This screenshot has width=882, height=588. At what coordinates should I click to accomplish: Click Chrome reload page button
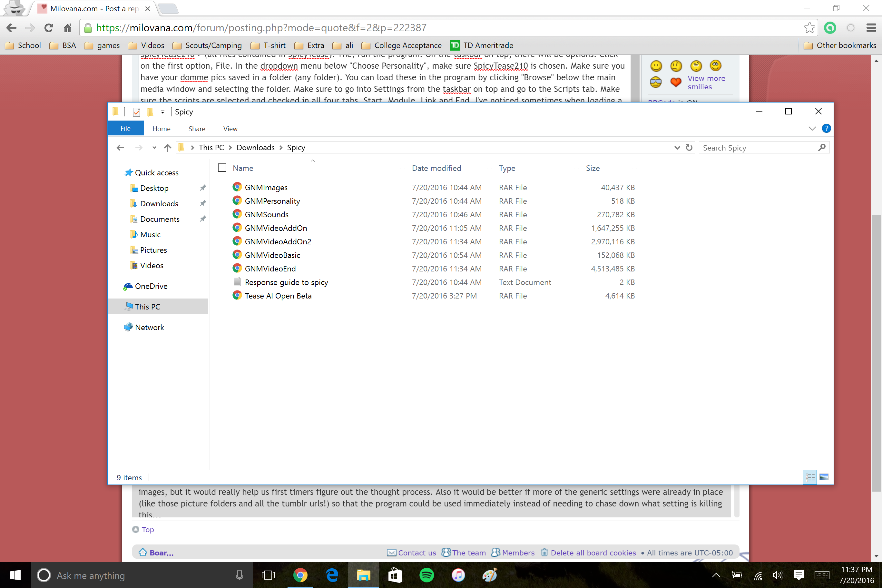[x=49, y=28]
